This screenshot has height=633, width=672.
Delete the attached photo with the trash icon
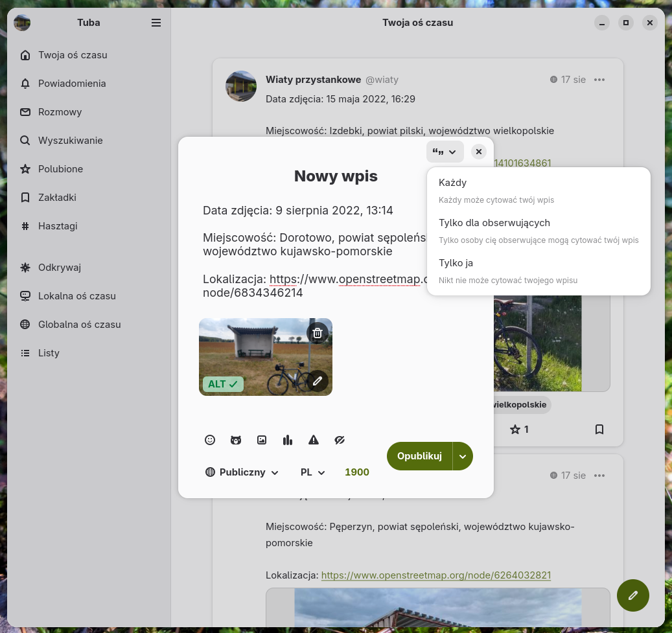point(318,333)
